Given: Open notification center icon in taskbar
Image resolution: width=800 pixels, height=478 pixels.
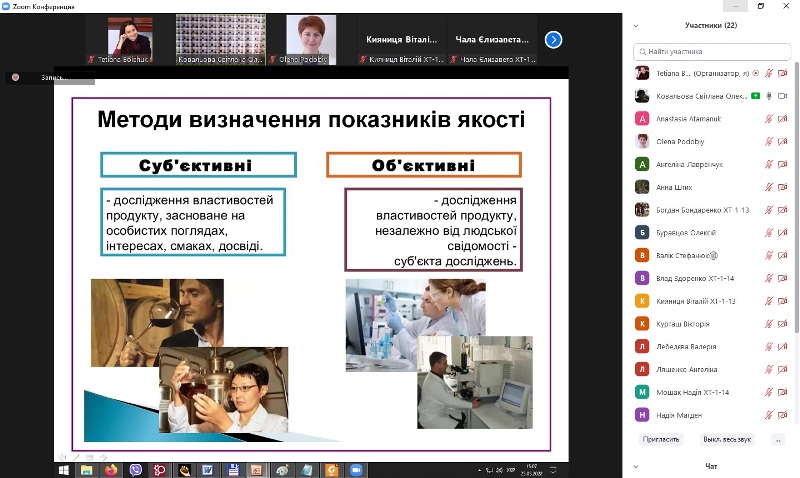Looking at the screenshot, I should coord(553,470).
